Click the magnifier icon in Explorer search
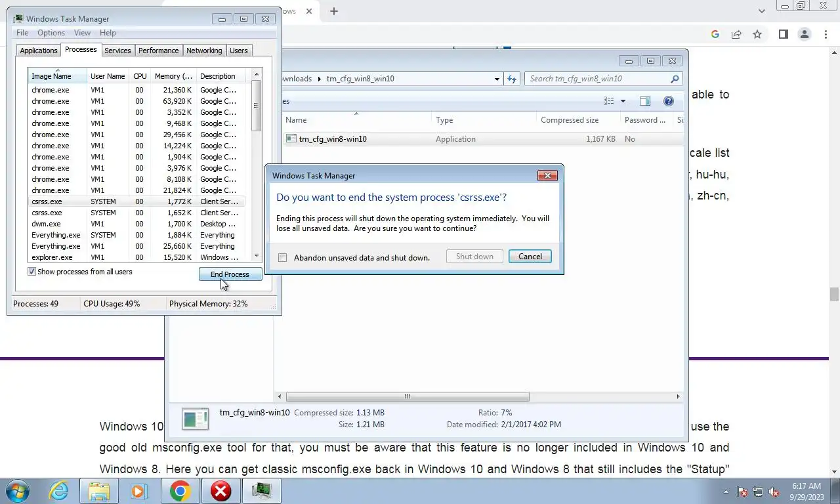The image size is (840, 504). [x=675, y=79]
